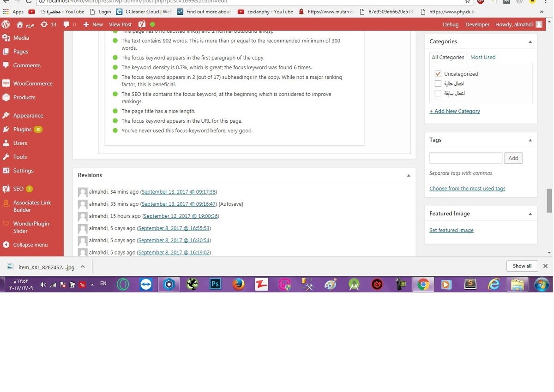
Task: Click the WordPress logo in admin bar
Action: click(6, 24)
